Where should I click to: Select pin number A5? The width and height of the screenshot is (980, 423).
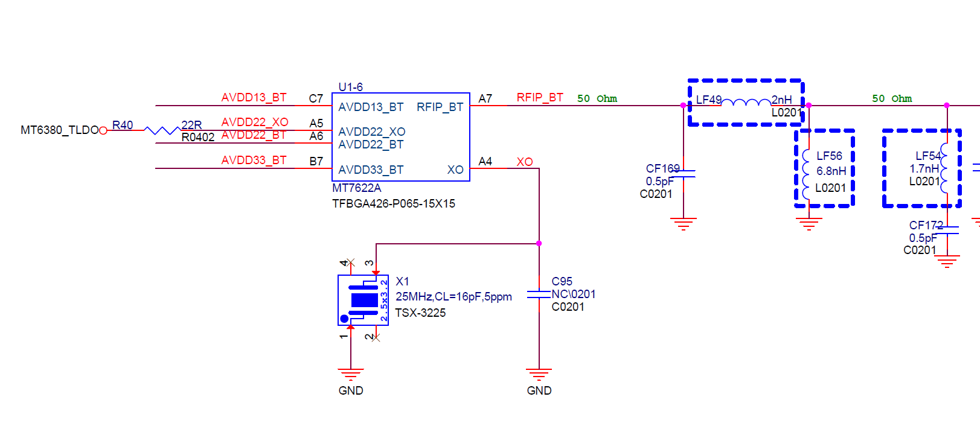pyautogui.click(x=316, y=123)
